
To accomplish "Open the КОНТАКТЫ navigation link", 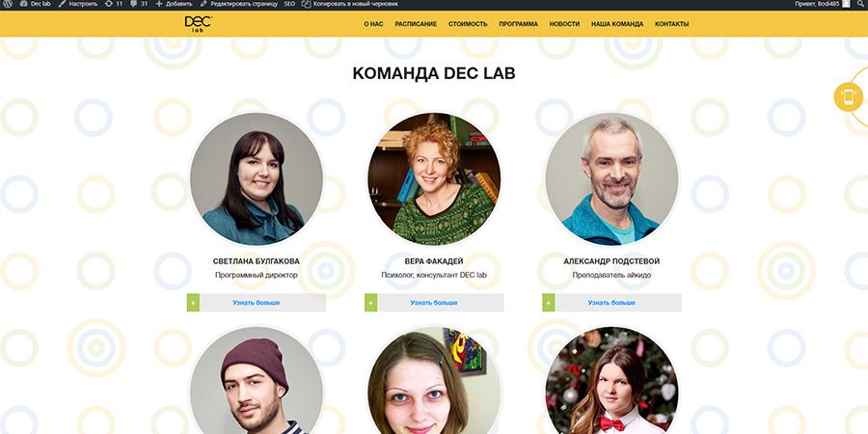I will [x=671, y=24].
